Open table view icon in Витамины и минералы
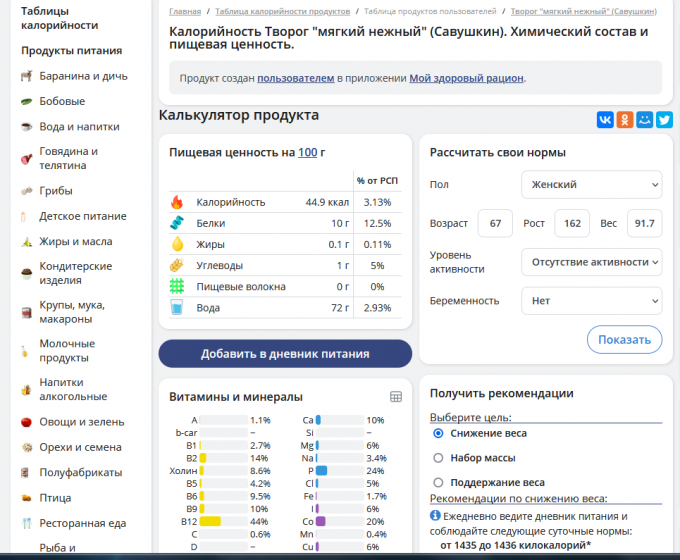Image resolution: width=680 pixels, height=560 pixels. pos(396,397)
